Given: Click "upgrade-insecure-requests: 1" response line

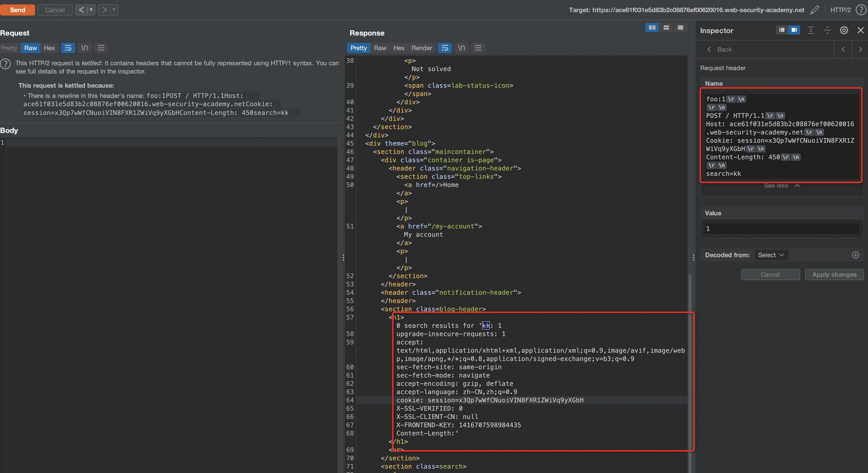Looking at the screenshot, I should [x=451, y=334].
